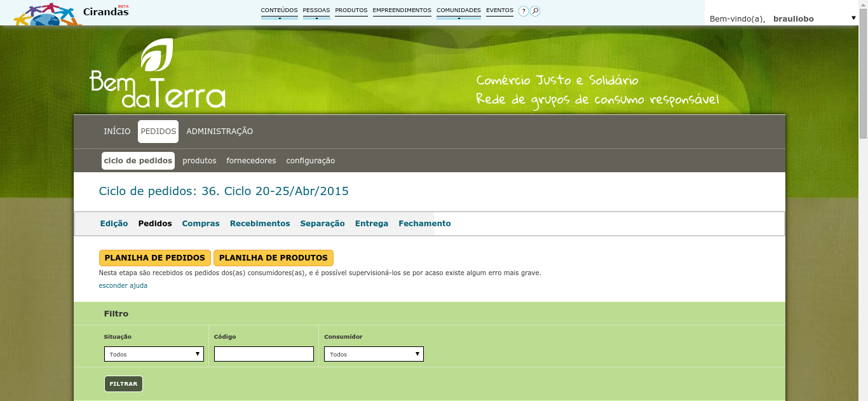Go to Eventos in top menu
Image resolution: width=868 pixels, height=401 pixels.
(x=499, y=10)
